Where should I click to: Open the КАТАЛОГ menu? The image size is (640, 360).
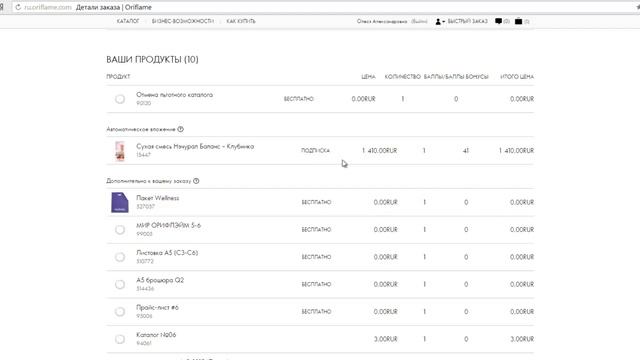[128, 21]
